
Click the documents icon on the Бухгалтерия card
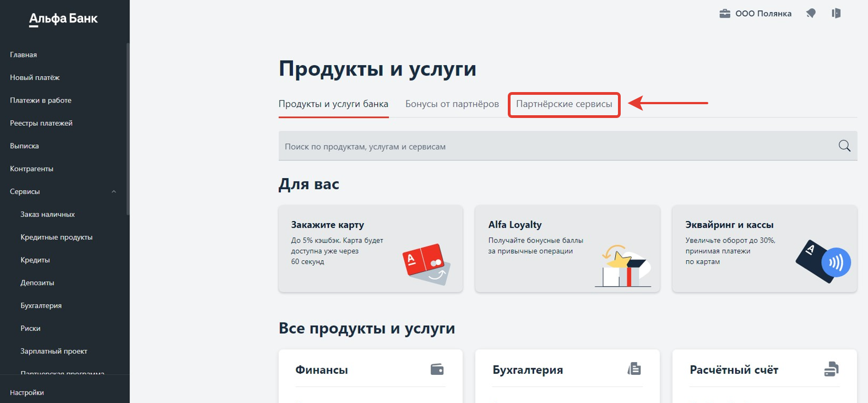(634, 369)
